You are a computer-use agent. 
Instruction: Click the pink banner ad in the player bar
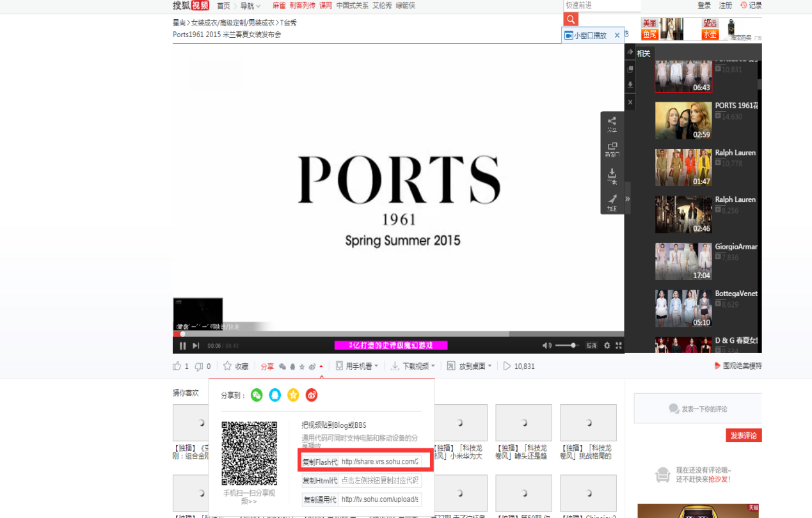391,345
